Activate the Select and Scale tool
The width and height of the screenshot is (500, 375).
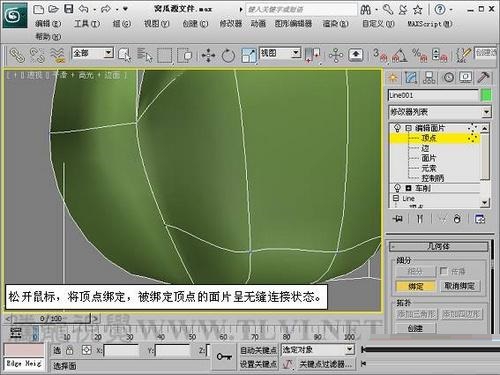point(249,55)
